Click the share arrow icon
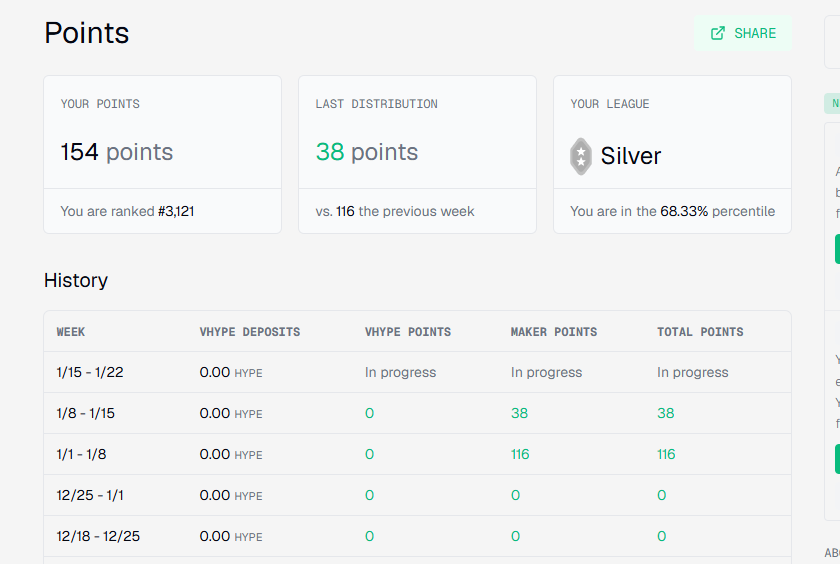The width and height of the screenshot is (840, 564). coord(718,33)
